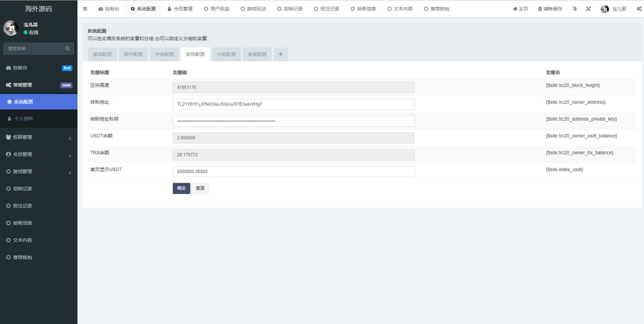
Task: Switch to the 基础配置 tab
Action: 102,54
